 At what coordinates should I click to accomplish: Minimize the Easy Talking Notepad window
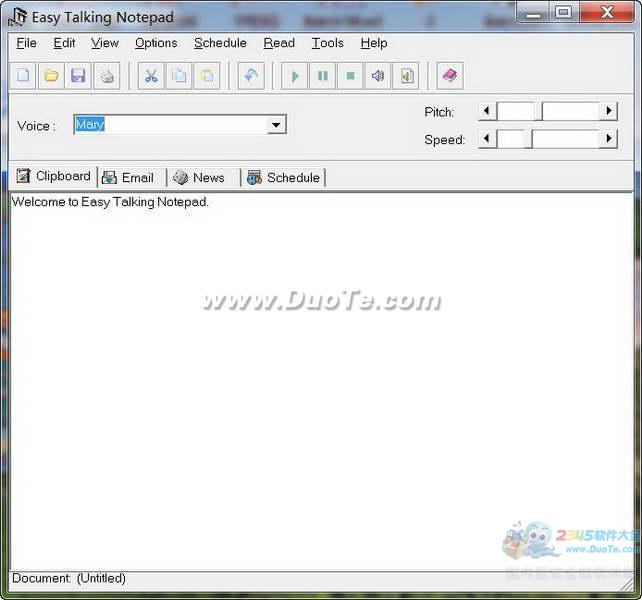coord(533,13)
